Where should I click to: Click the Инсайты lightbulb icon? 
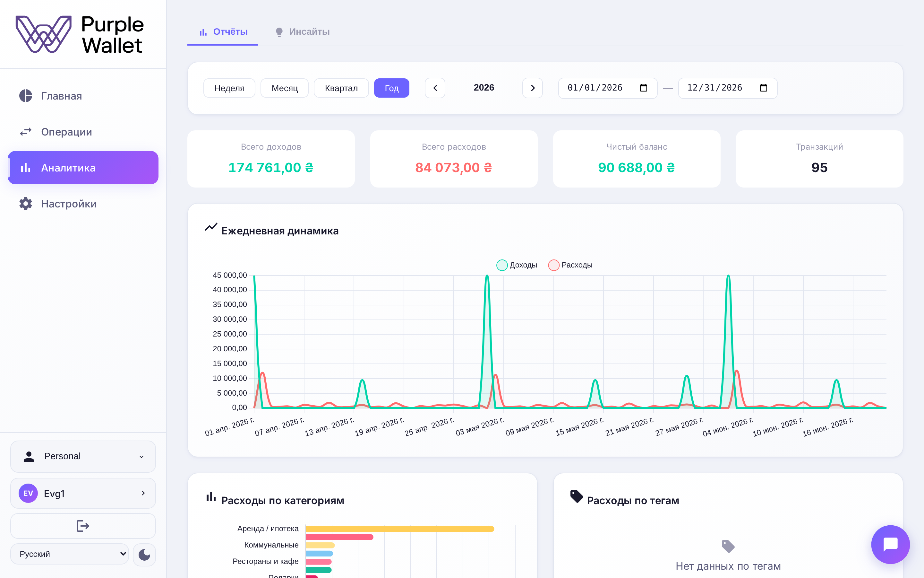click(279, 32)
